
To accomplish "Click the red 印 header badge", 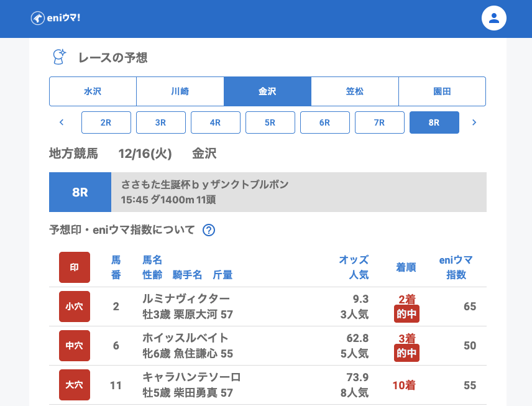I will tap(75, 267).
